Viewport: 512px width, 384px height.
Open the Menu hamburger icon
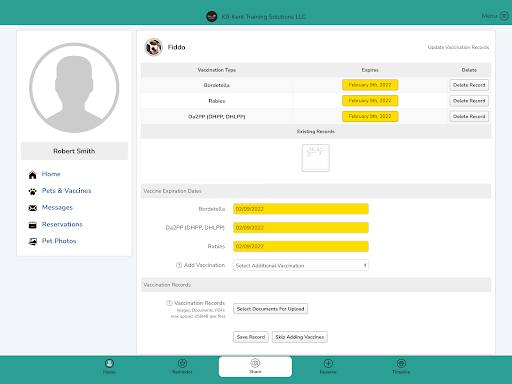click(x=504, y=16)
